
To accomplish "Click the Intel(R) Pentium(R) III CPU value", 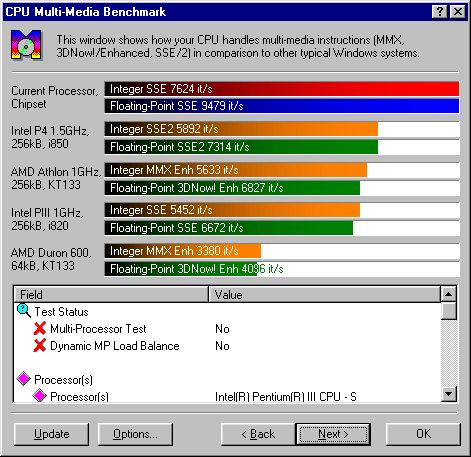I will click(x=286, y=397).
